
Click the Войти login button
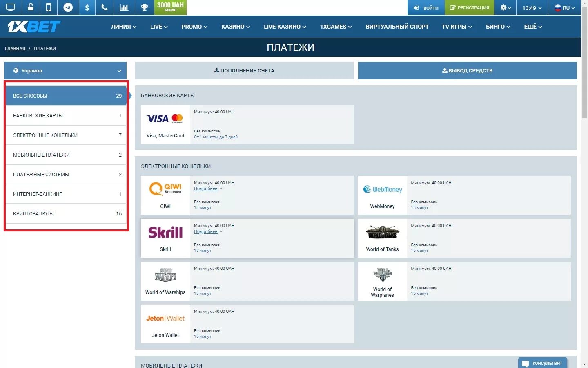426,7
